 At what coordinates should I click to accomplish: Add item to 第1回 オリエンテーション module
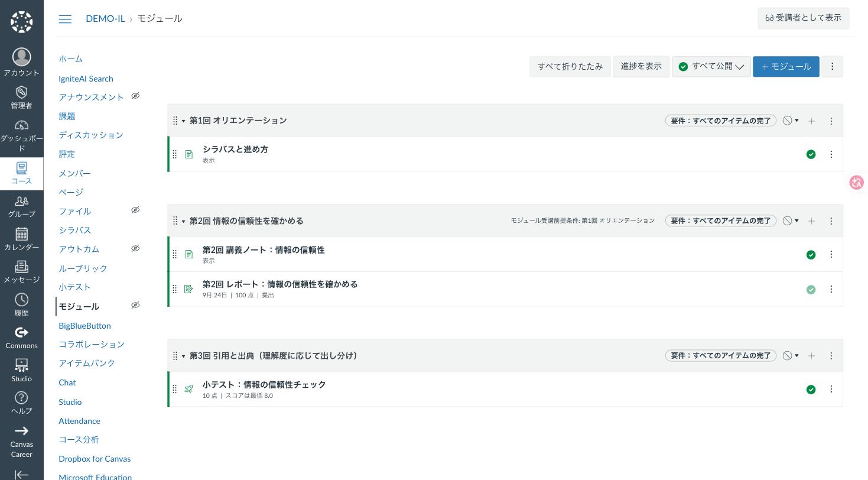[812, 121]
